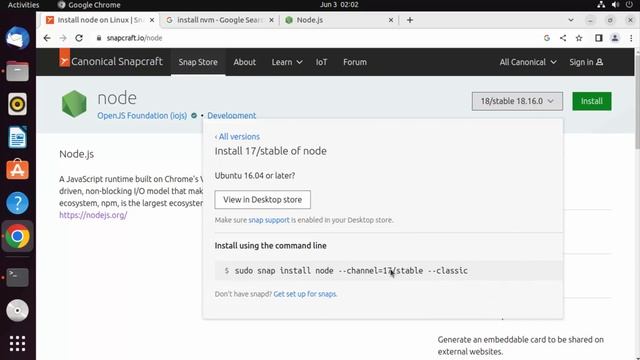Open the Get set up for snaps link

(305, 294)
